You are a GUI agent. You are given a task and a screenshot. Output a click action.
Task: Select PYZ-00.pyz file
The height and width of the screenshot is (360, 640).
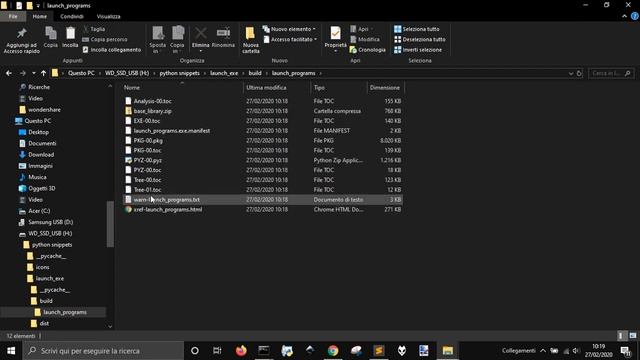click(x=148, y=160)
